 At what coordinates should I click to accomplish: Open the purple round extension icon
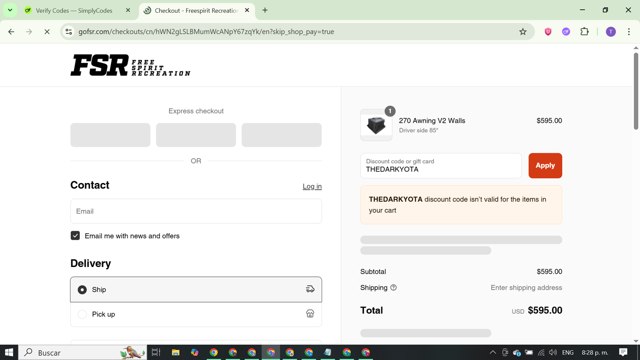tap(566, 31)
